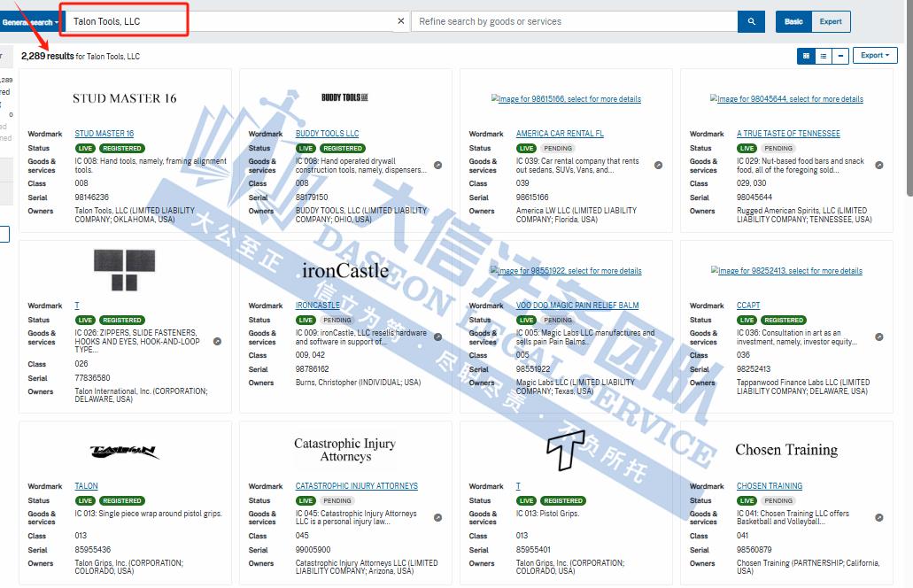
Task: Click the TALON pistol grips logo thumbnail
Action: click(x=124, y=452)
